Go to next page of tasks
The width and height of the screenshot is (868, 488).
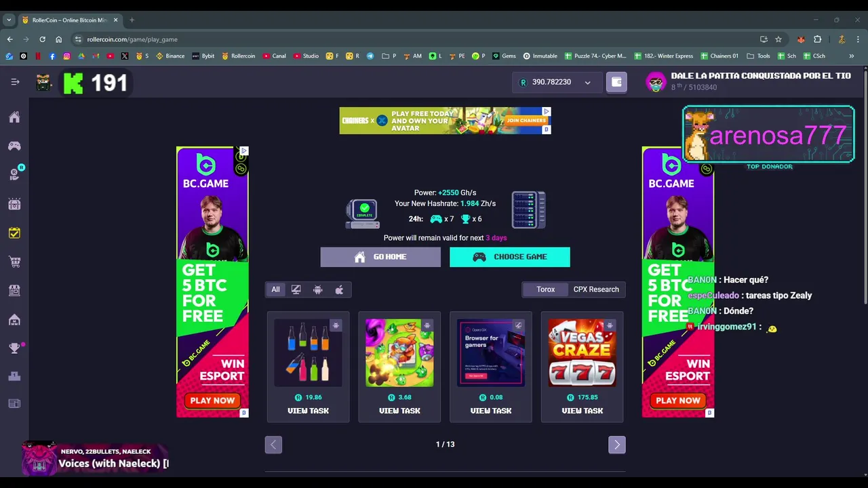(617, 445)
